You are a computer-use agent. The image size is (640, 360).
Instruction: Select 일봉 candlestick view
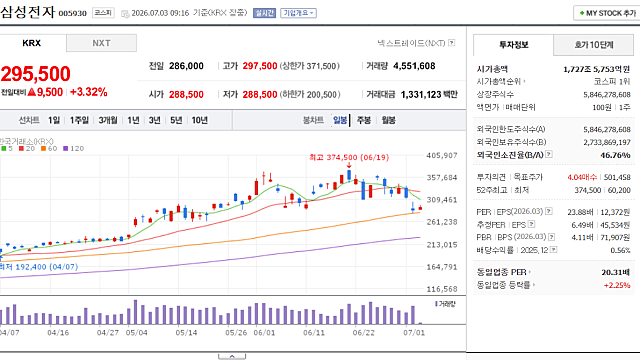(x=340, y=120)
